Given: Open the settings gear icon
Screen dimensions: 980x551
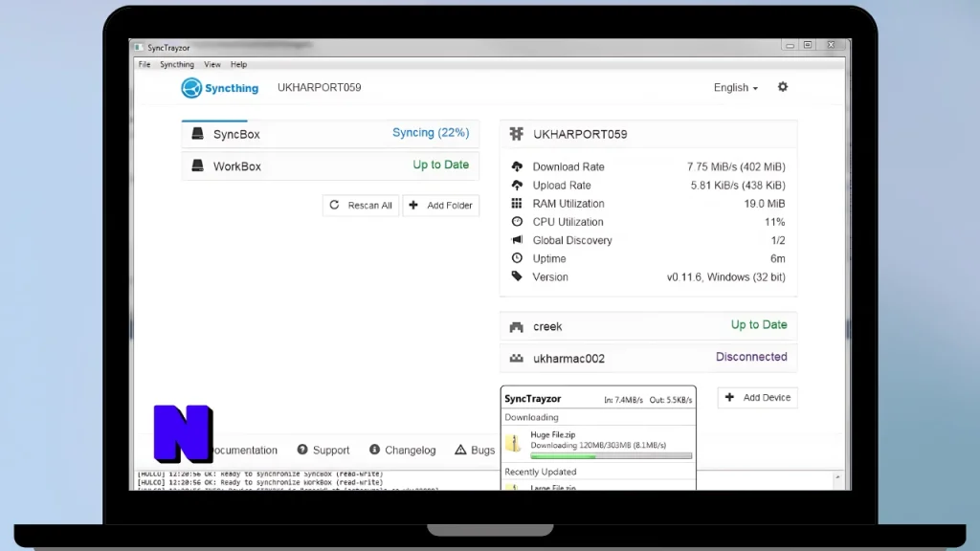Looking at the screenshot, I should click(x=783, y=87).
